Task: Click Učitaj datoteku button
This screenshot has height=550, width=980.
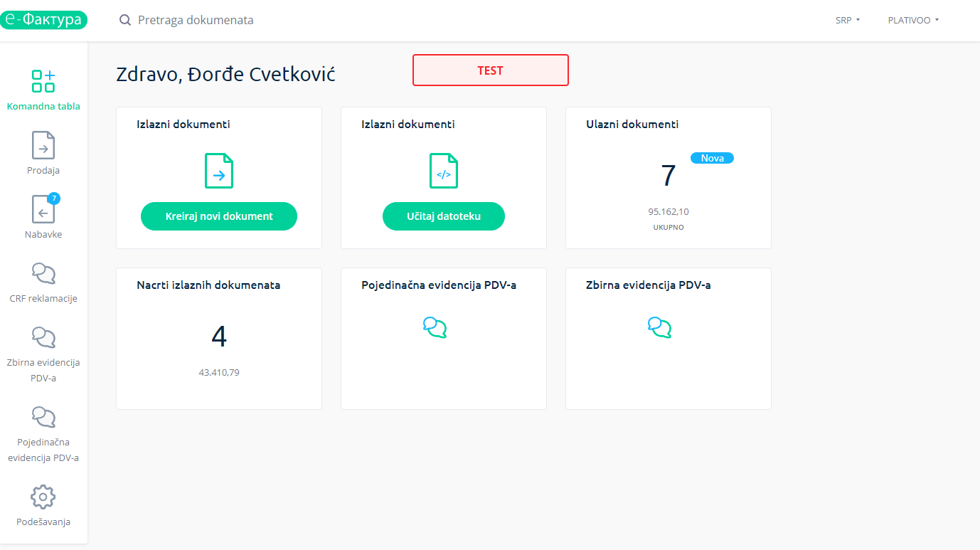Action: (x=444, y=216)
